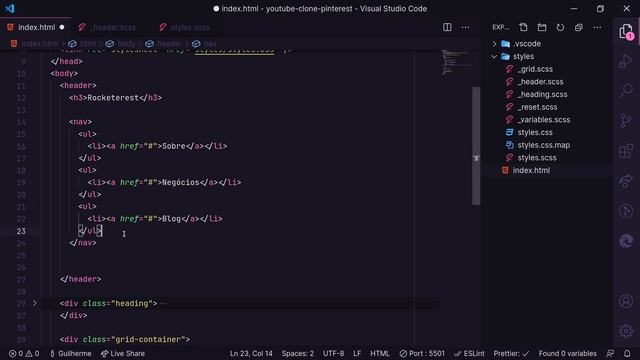Image resolution: width=640 pixels, height=360 pixels.
Task: Unfold the div class heading block
Action: (35, 303)
